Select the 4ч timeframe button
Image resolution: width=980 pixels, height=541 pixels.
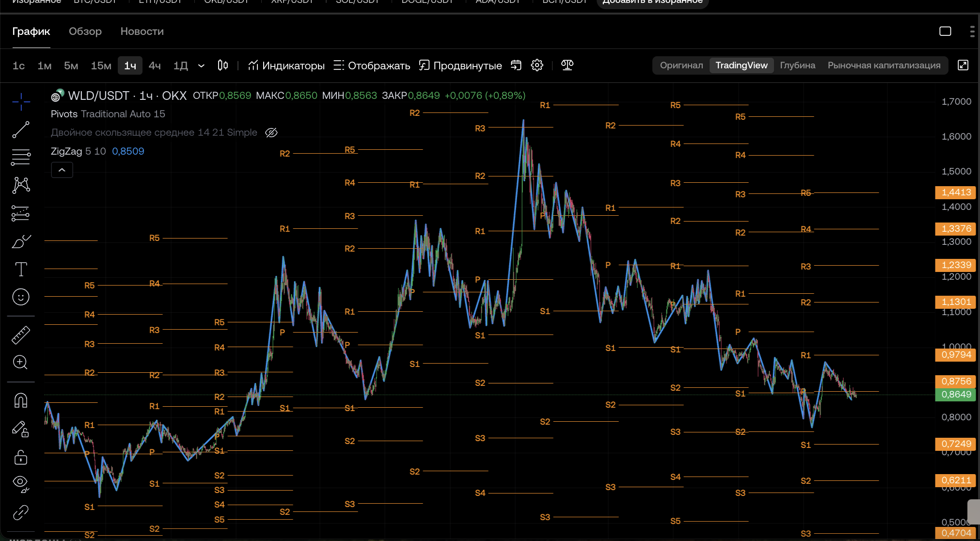pyautogui.click(x=155, y=65)
